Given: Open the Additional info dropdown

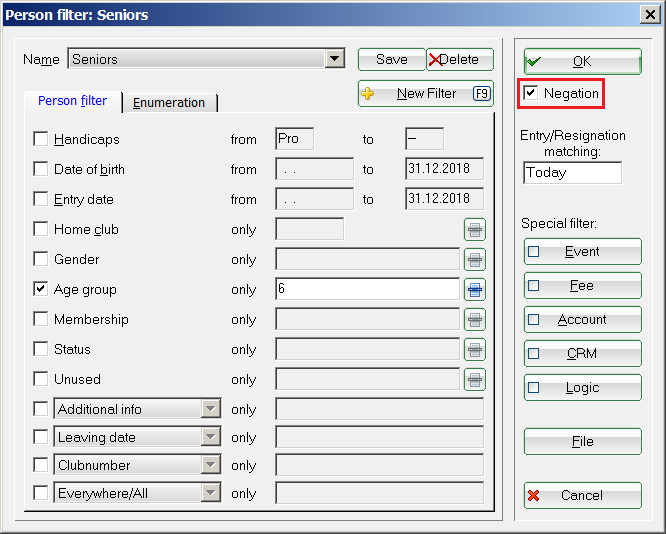Looking at the screenshot, I should coord(210,409).
